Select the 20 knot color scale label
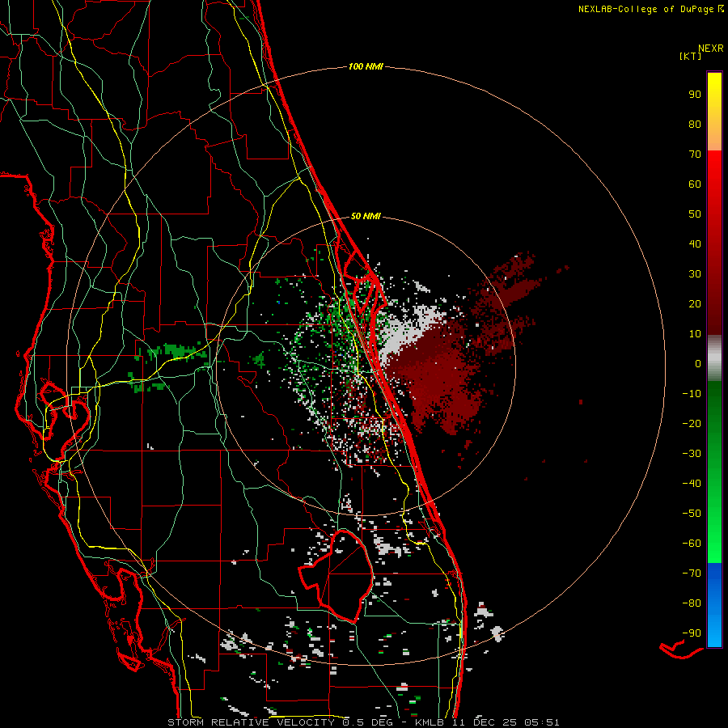 pos(695,304)
